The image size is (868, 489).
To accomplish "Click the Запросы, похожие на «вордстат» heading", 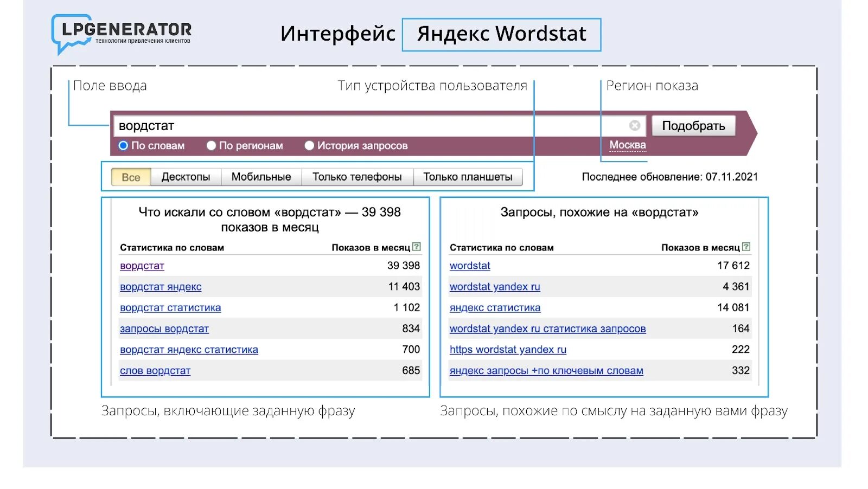I will [x=599, y=213].
